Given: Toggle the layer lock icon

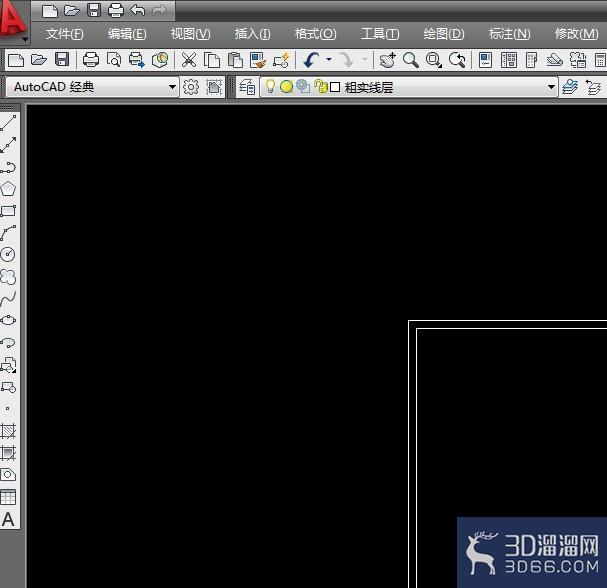Looking at the screenshot, I should click(x=320, y=87).
